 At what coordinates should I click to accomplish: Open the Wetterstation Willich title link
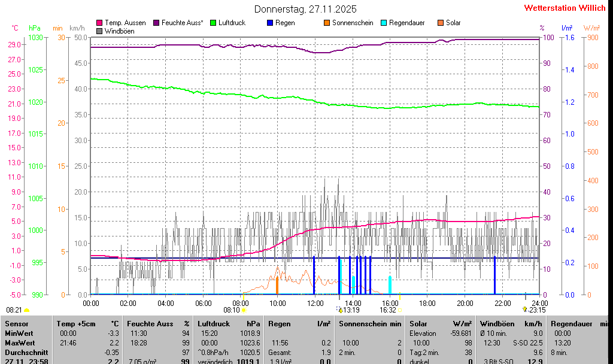tap(565, 8)
